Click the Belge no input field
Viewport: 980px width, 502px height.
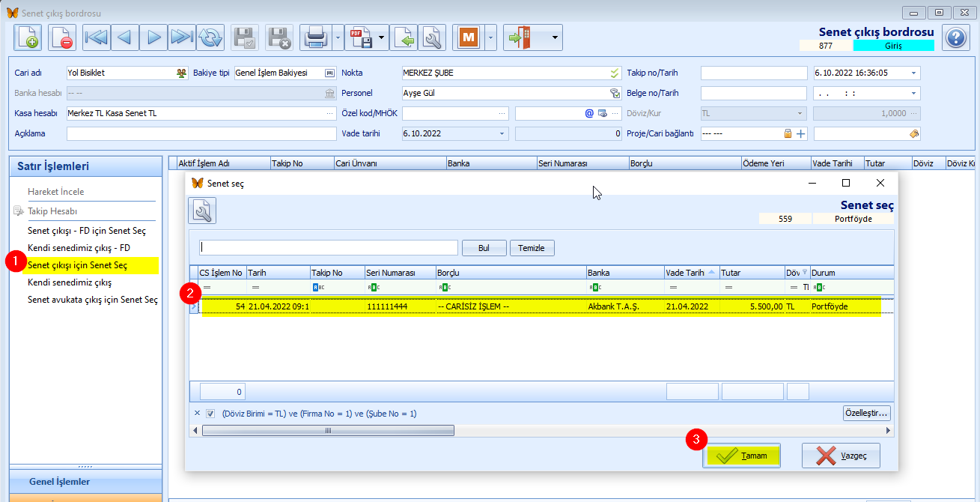755,93
